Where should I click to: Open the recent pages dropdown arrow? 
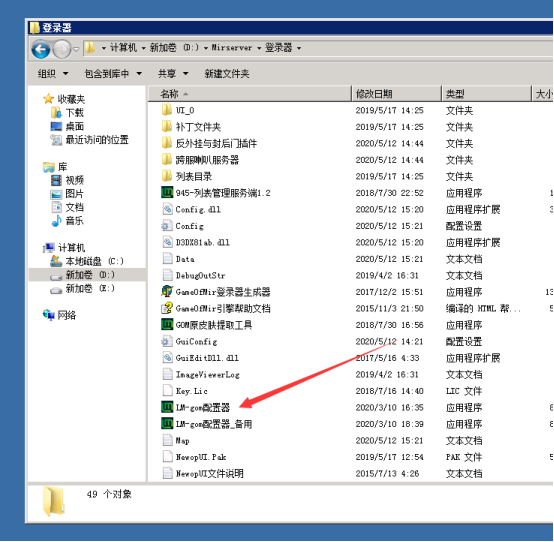pyautogui.click(x=76, y=49)
